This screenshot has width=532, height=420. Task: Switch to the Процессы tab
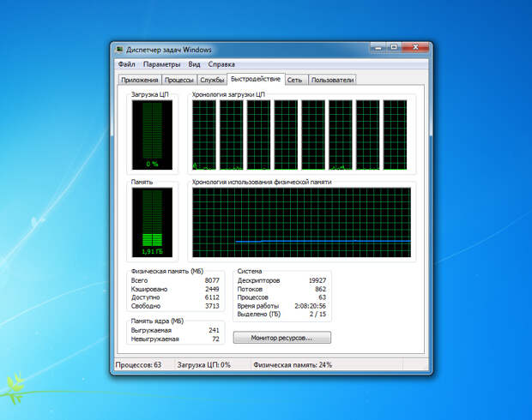click(178, 80)
